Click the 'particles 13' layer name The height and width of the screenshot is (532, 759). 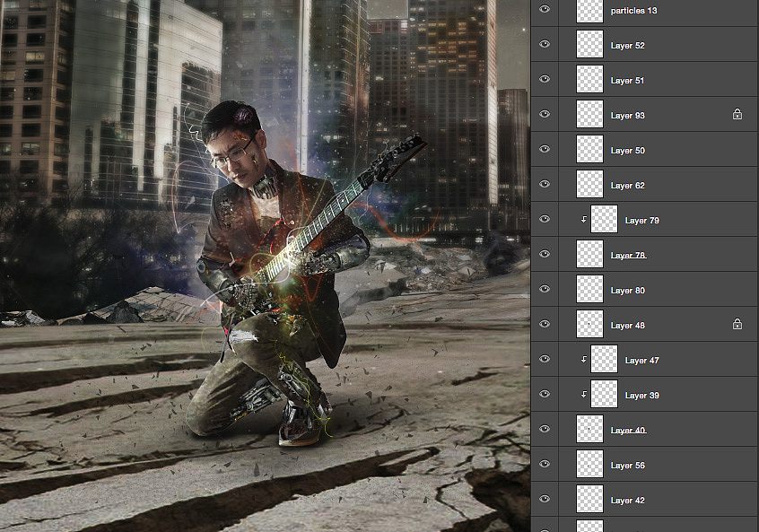tap(633, 11)
